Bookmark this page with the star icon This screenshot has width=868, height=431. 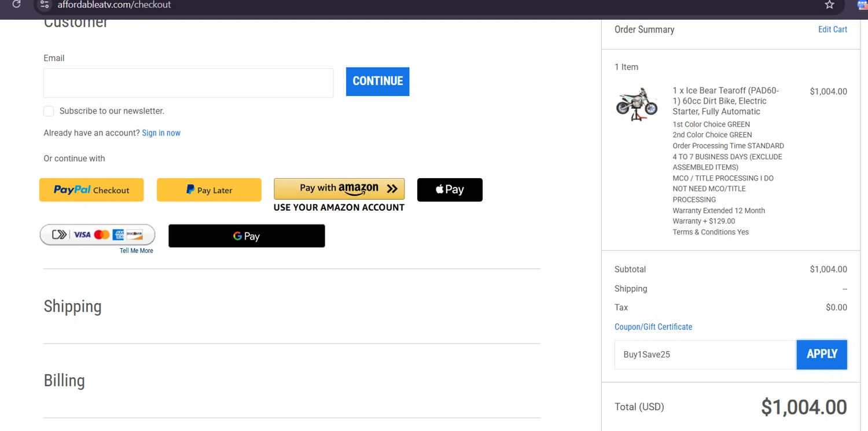point(829,5)
